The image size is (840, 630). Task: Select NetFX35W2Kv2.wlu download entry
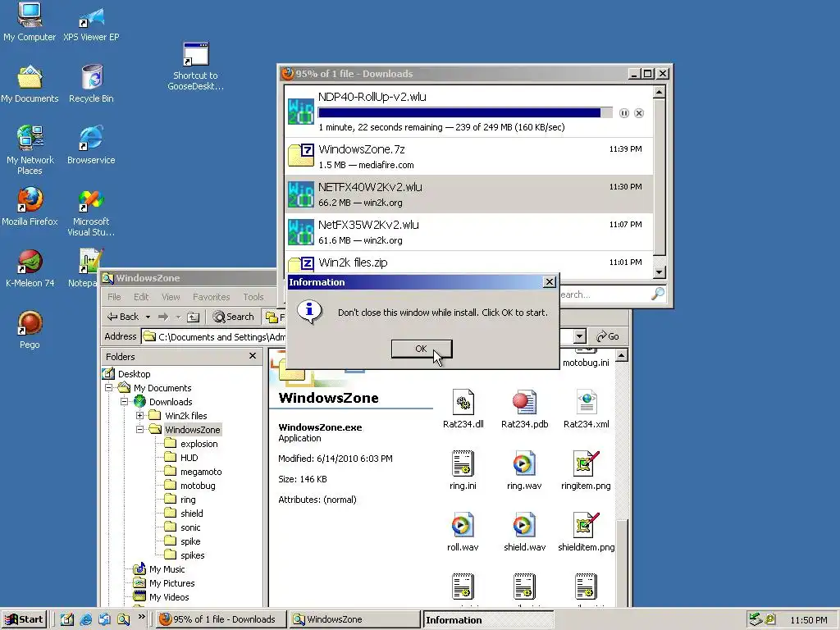point(468,231)
